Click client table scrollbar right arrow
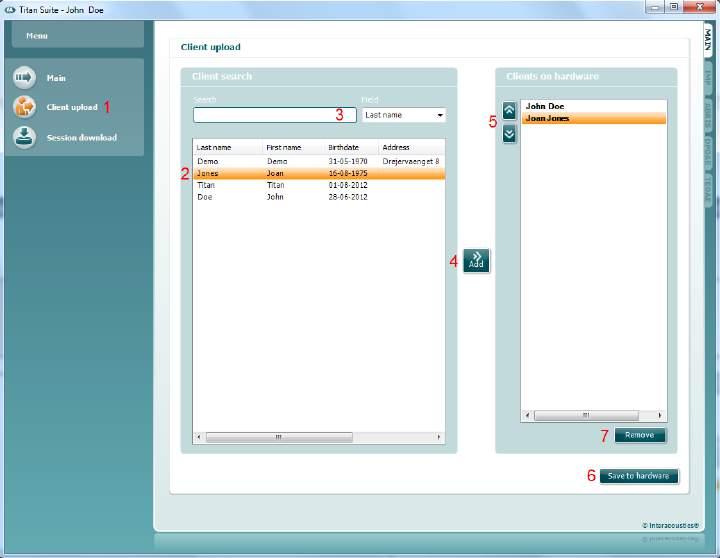 [x=439, y=437]
